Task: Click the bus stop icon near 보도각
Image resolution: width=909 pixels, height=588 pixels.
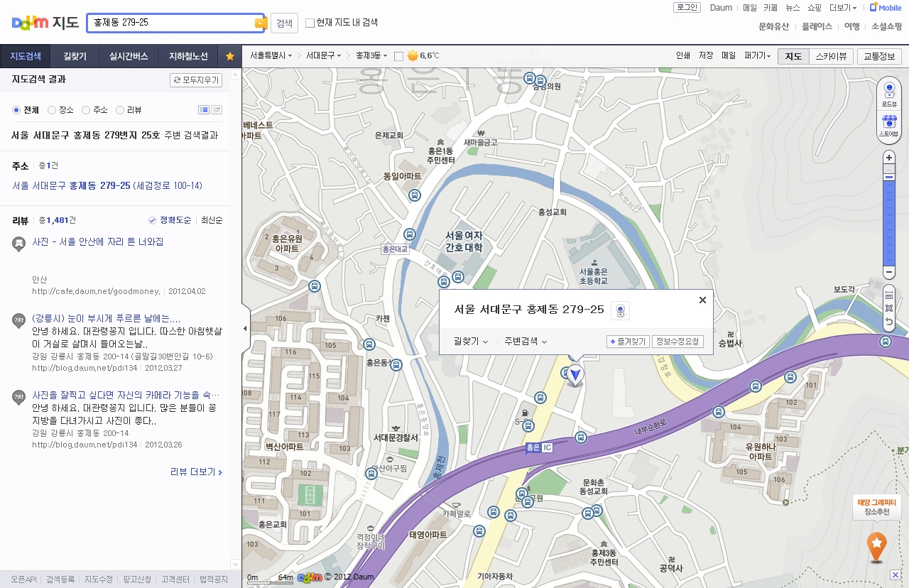Action: (x=885, y=342)
